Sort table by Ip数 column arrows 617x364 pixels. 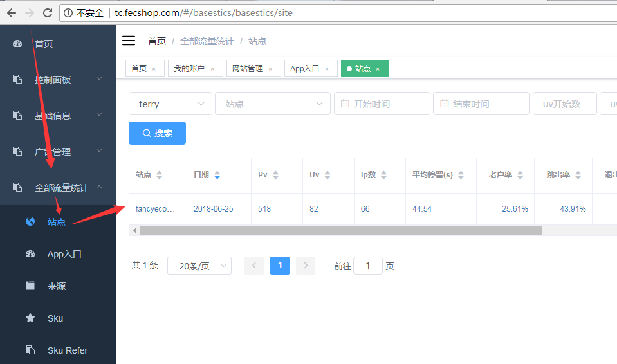[x=384, y=175]
